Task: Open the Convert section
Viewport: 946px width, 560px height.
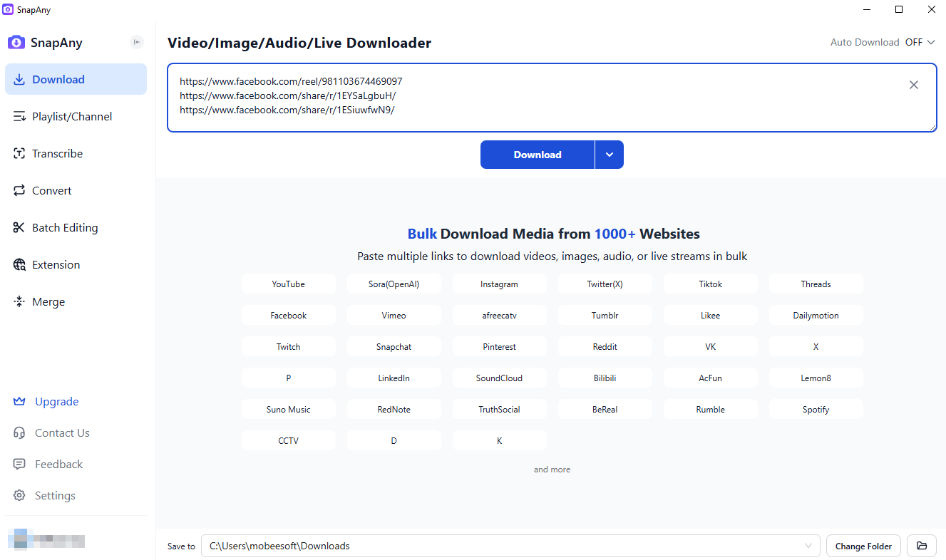Action: click(x=76, y=191)
